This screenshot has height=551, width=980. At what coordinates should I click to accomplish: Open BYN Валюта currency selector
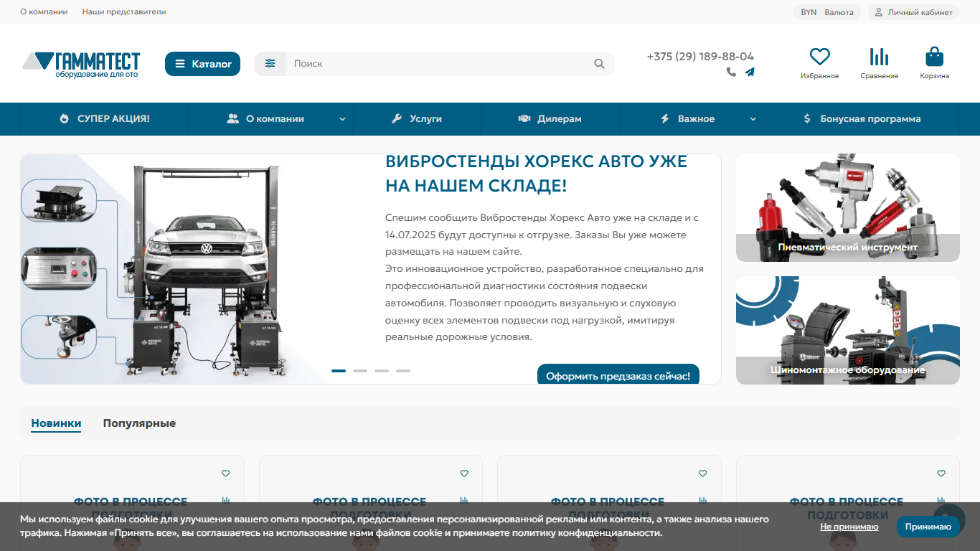click(827, 12)
